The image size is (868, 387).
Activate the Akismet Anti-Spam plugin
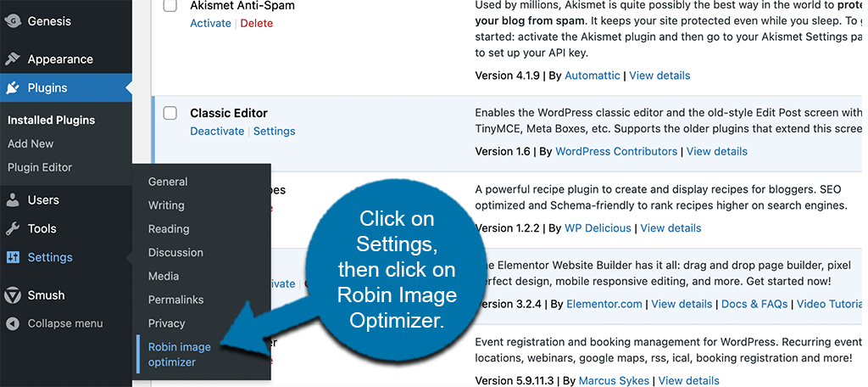[x=210, y=23]
